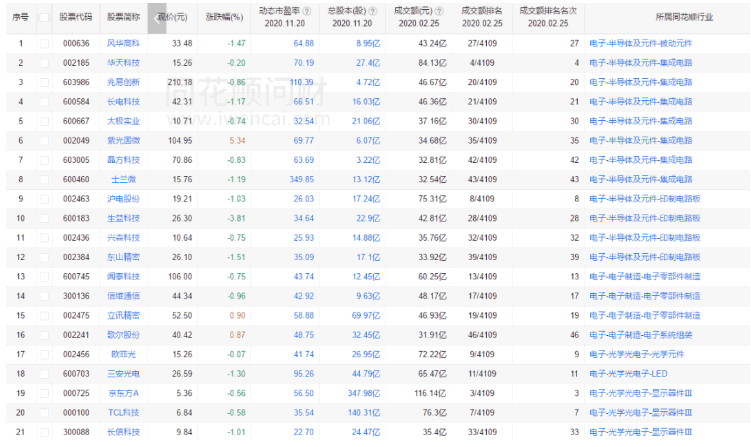This screenshot has width=751, height=447.
Task: Open help icon beside 动态市盈率 header
Action: click(x=307, y=11)
